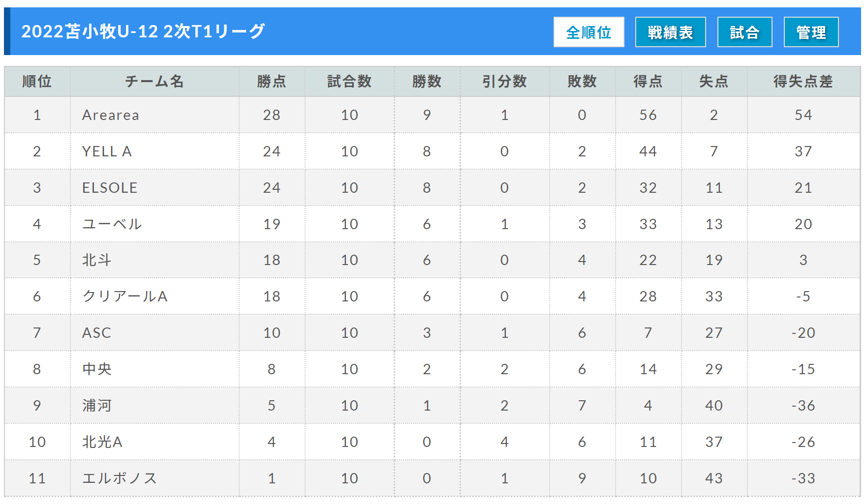Viewport: 867px width, 504px height.
Task: Open the 全順位 standings view
Action: [588, 32]
